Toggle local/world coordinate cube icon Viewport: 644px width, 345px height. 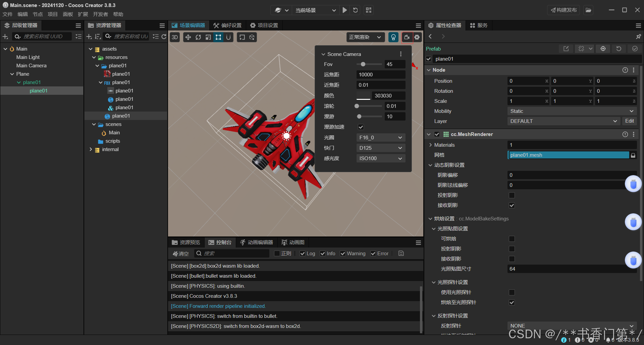252,37
